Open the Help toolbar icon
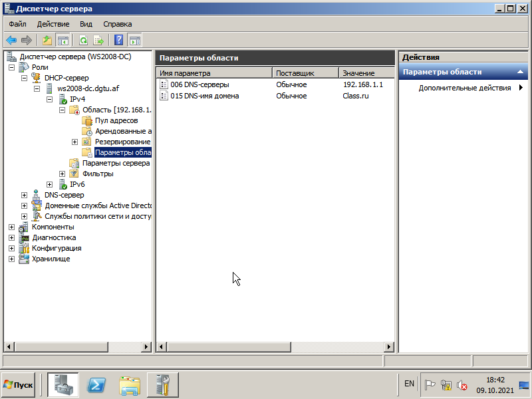The height and width of the screenshot is (399, 532). pyautogui.click(x=119, y=41)
